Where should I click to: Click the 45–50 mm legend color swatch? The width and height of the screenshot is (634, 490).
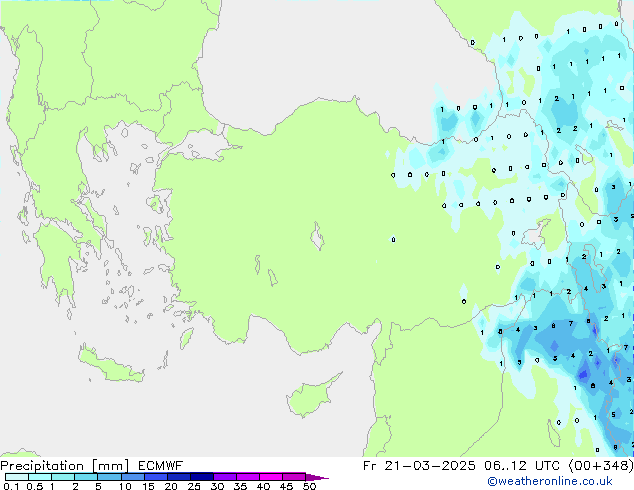pyautogui.click(x=294, y=477)
